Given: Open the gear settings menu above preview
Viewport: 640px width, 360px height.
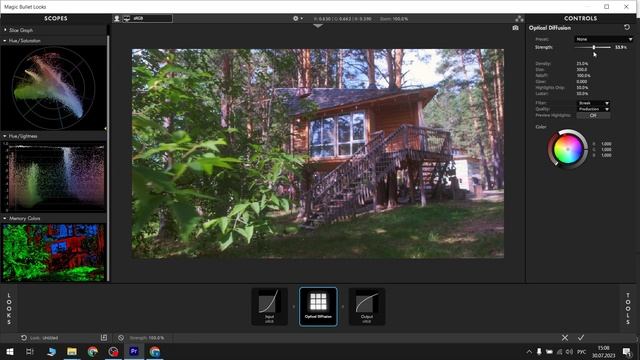Looking at the screenshot, I should pos(298,18).
